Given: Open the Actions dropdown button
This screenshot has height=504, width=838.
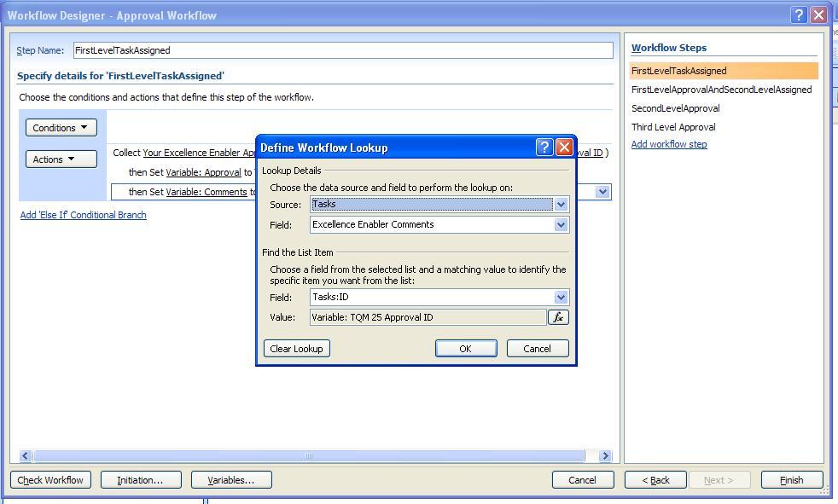Looking at the screenshot, I should click(x=61, y=159).
